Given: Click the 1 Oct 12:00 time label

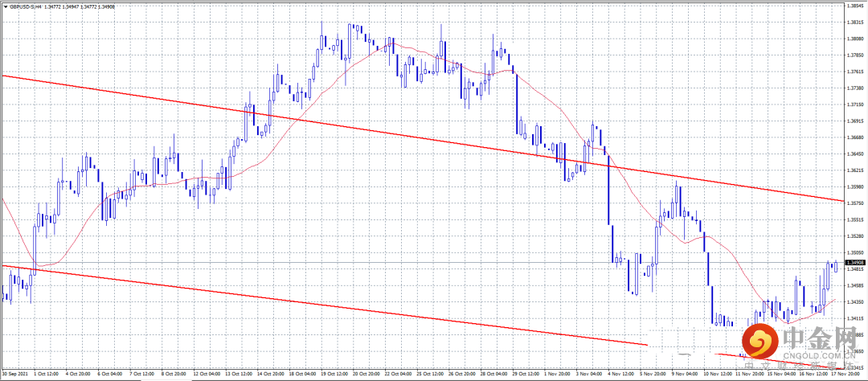Looking at the screenshot, I should click(x=47, y=375).
